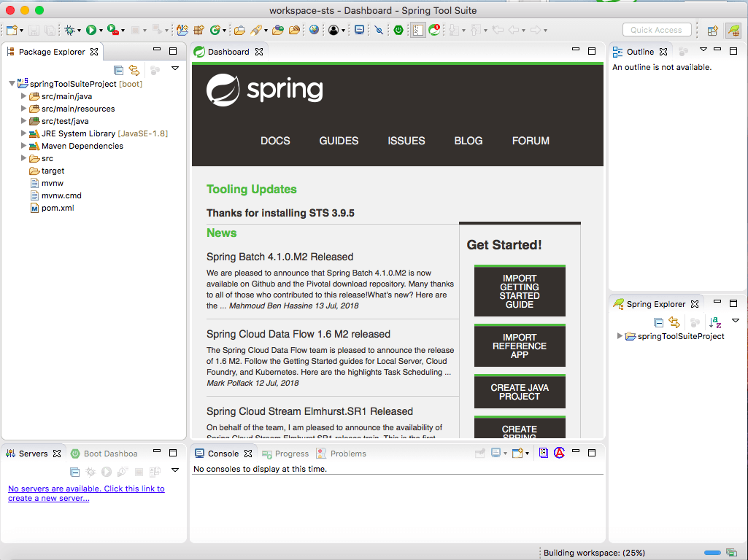Select the target folder in Package Explorer
This screenshot has height=560, width=748.
(47, 171)
